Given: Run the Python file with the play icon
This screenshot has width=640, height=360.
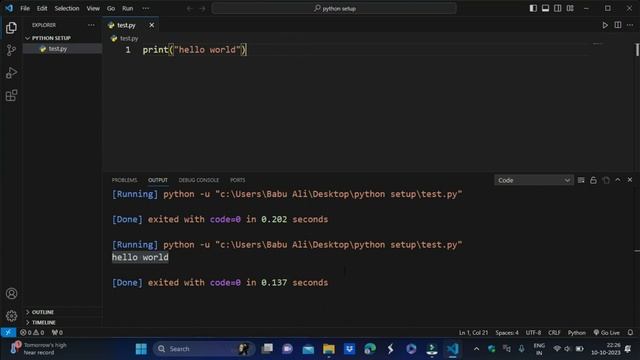Looking at the screenshot, I should point(605,25).
